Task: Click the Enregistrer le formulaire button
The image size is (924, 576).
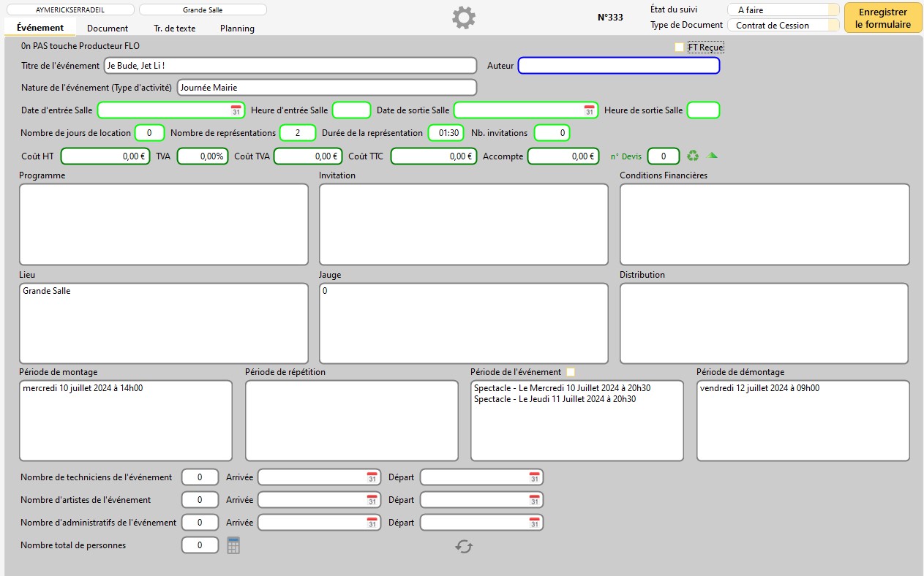Action: [x=882, y=18]
